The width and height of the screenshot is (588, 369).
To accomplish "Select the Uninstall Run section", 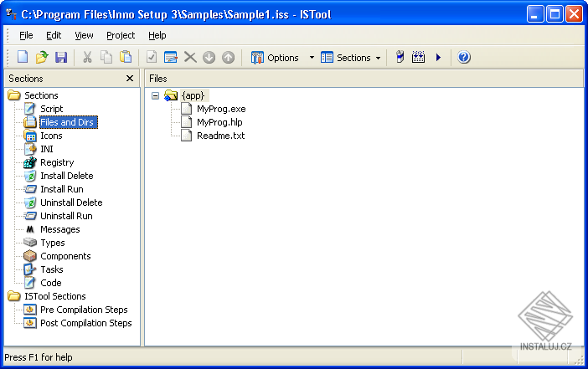I will 66,216.
